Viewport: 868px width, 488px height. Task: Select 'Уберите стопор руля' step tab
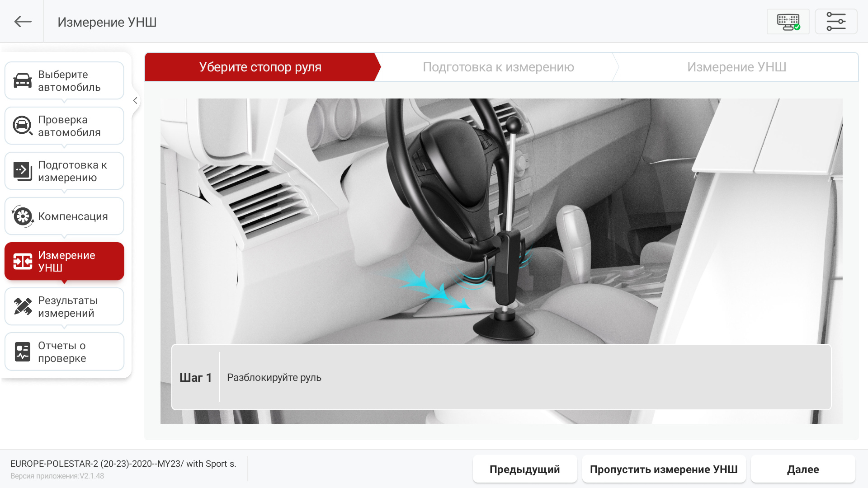[260, 67]
